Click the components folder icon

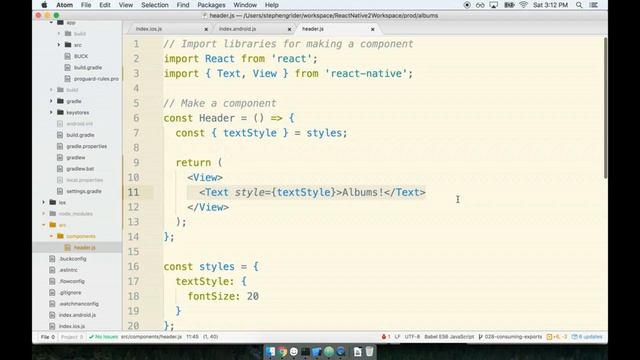[x=60, y=236]
